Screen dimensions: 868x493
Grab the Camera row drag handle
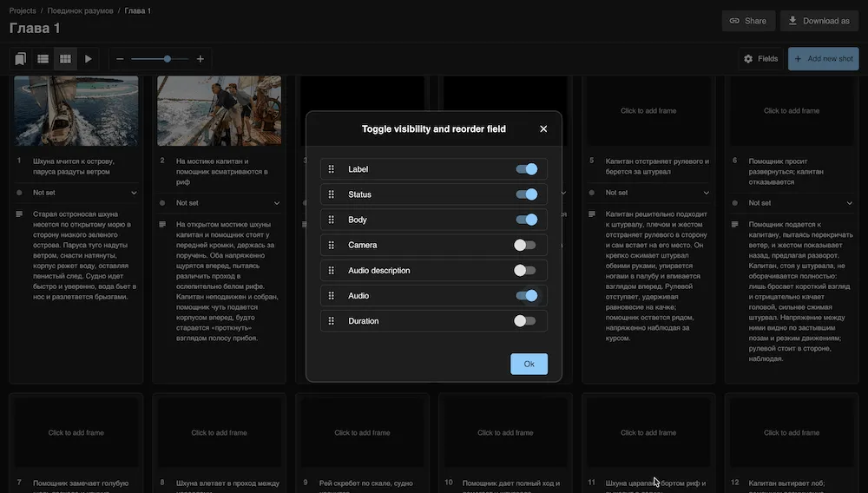[x=331, y=245]
